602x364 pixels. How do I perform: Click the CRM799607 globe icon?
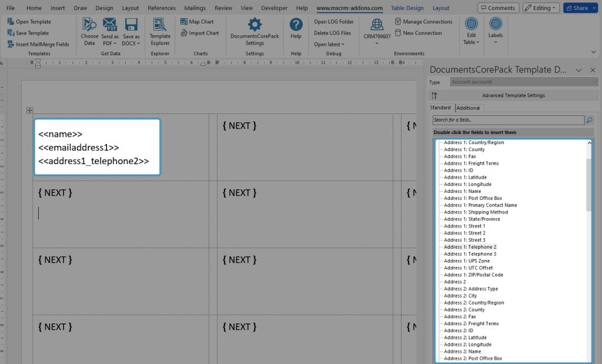(377, 25)
